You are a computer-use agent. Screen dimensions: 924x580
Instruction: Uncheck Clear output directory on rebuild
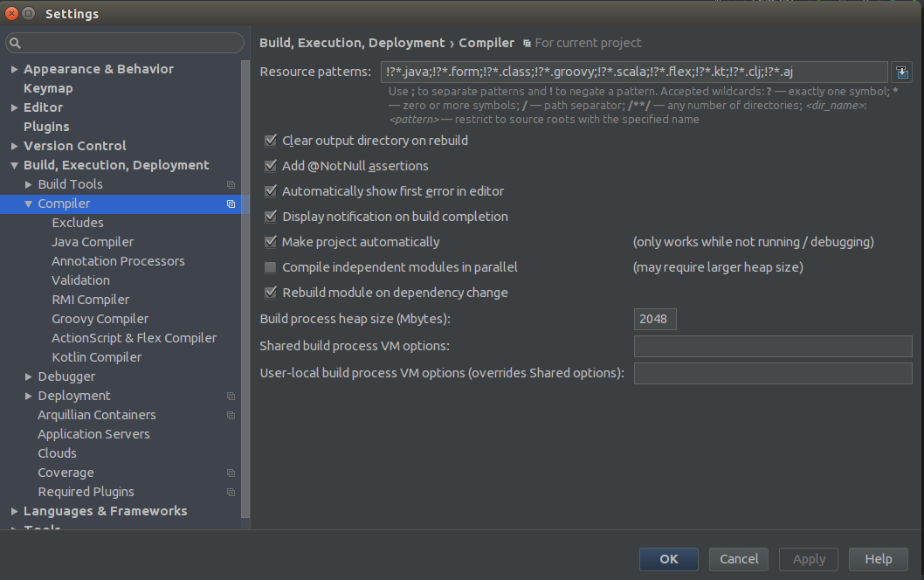pos(271,141)
